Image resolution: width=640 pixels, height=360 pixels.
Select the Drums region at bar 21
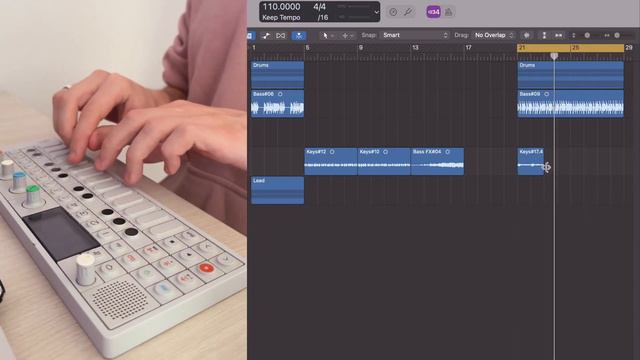[x=571, y=75]
